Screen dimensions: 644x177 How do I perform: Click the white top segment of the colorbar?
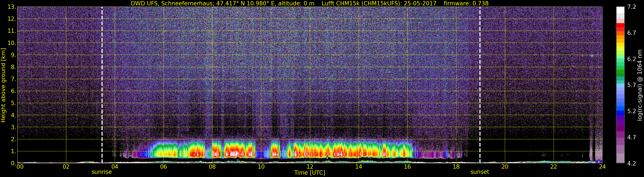click(620, 10)
